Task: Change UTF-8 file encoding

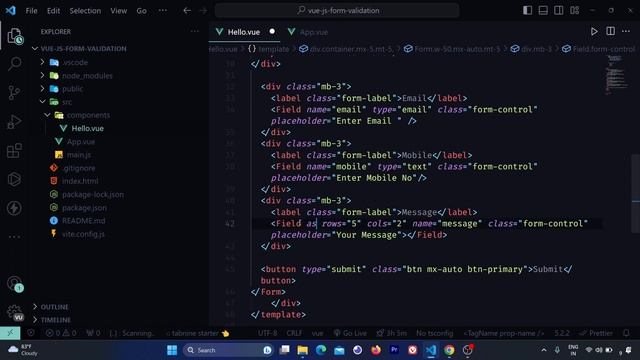Action: tap(267, 333)
